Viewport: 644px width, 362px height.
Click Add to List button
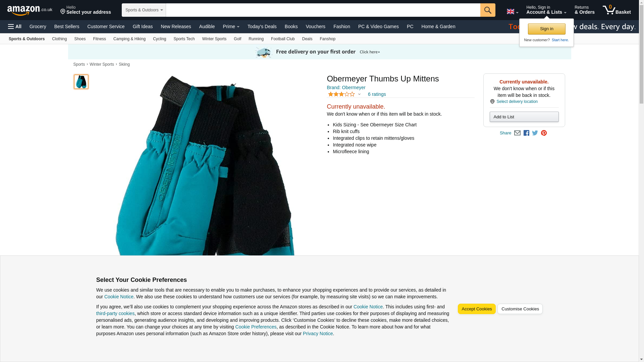pyautogui.click(x=524, y=117)
